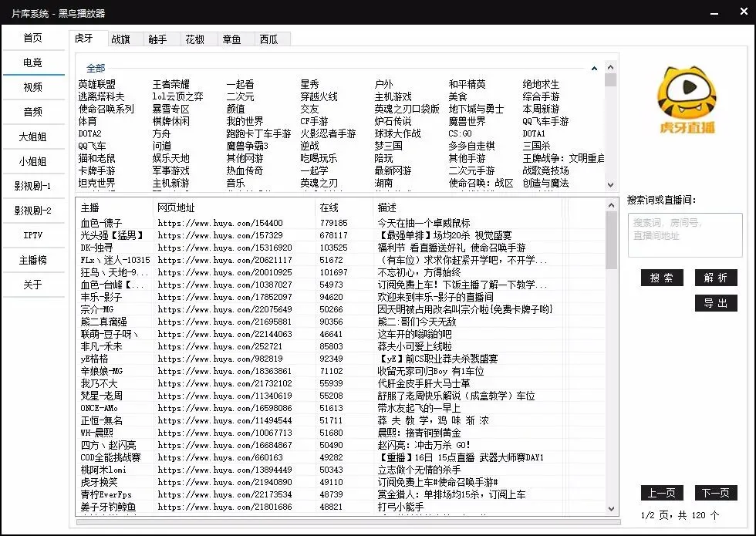Select the DK-独寻 streamer row
The image size is (756, 536).
pyautogui.click(x=340, y=248)
